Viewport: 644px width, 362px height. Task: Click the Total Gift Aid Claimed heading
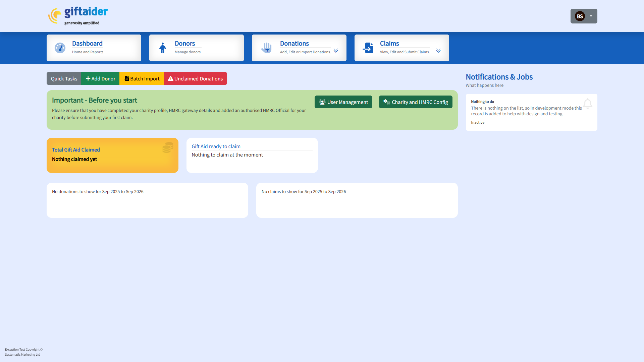(76, 150)
